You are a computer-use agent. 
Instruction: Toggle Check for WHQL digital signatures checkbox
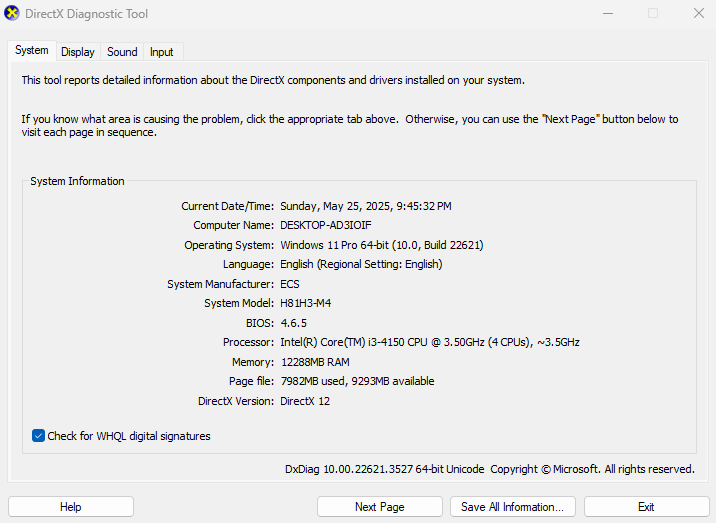pos(38,436)
